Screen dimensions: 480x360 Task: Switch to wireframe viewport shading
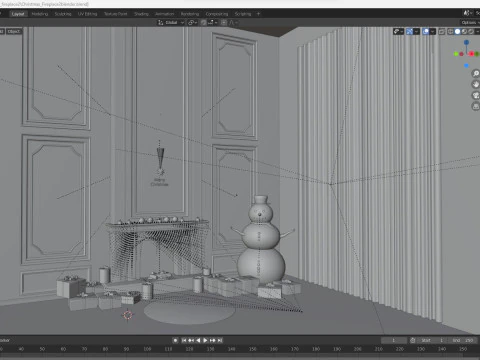tap(451, 32)
